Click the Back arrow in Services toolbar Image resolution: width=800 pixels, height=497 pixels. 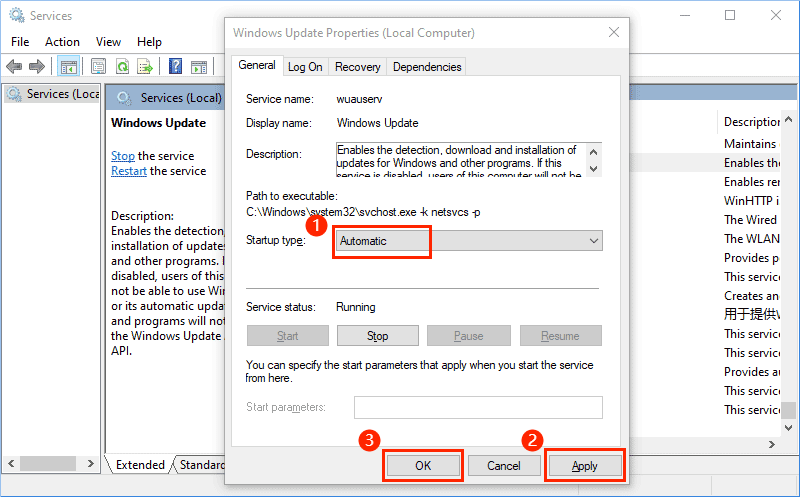coord(14,66)
